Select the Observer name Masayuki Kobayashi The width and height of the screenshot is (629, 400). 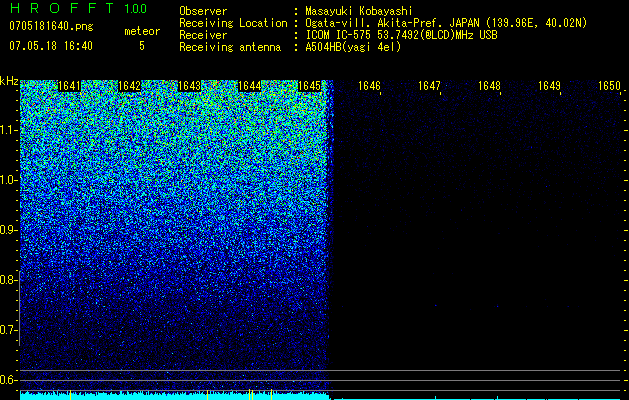pos(359,12)
